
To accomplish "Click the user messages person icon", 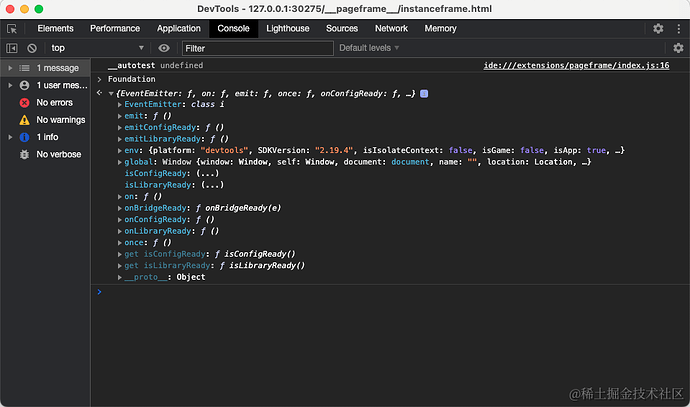I will [25, 85].
